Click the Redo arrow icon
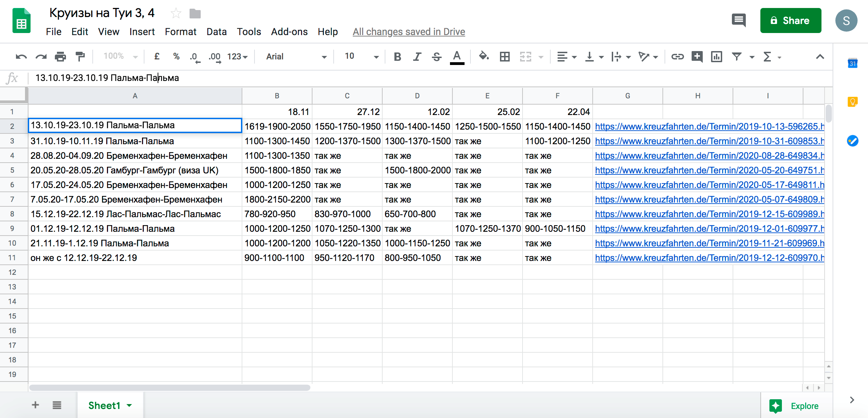This screenshot has height=418, width=868. [41, 57]
